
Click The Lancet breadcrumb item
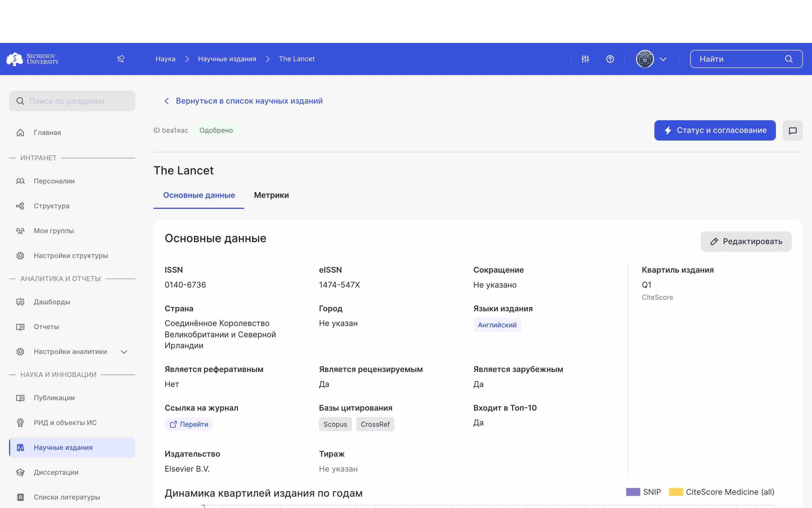(297, 59)
